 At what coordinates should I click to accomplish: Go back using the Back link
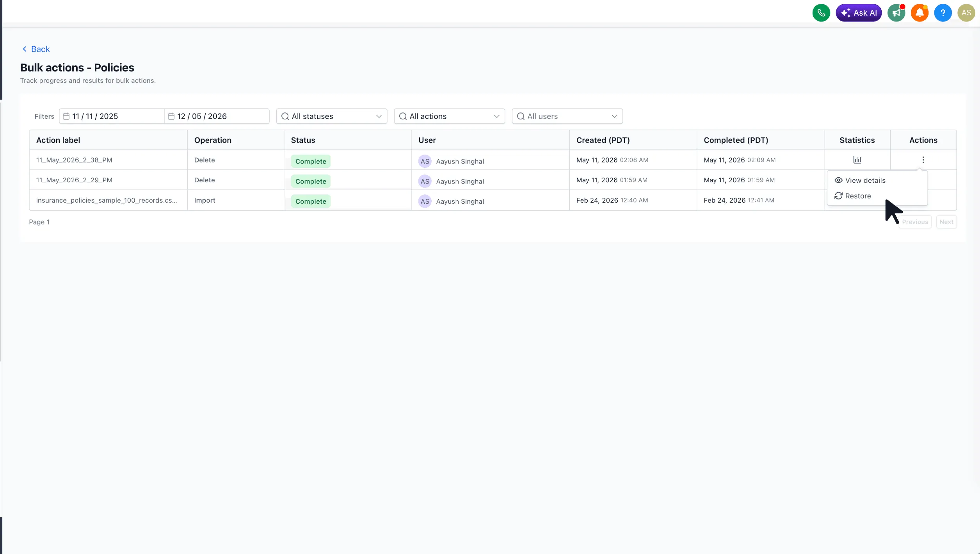(x=36, y=49)
